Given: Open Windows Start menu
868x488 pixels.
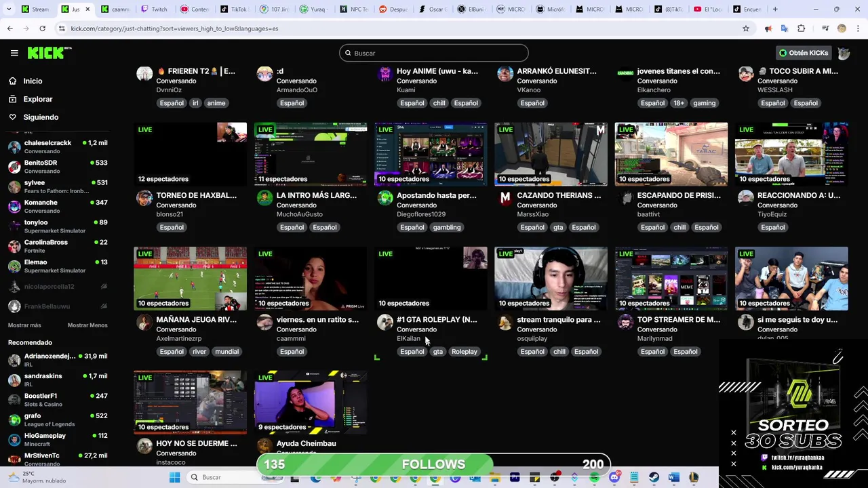Looking at the screenshot, I should (x=174, y=477).
